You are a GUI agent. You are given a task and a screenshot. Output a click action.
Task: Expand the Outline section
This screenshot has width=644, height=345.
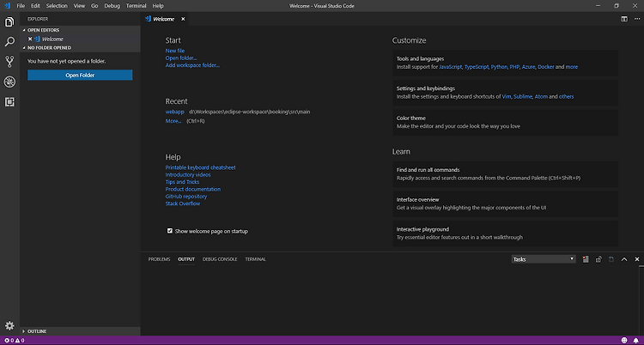[x=80, y=331]
